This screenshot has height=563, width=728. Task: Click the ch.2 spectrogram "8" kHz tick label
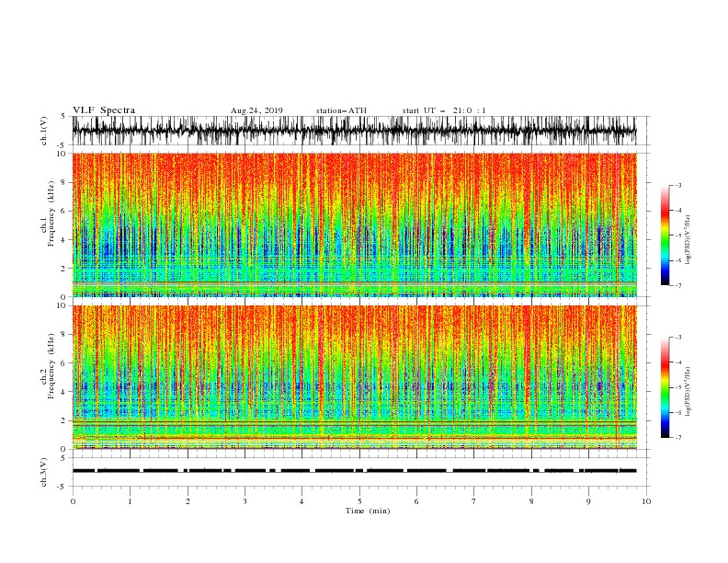click(x=63, y=335)
